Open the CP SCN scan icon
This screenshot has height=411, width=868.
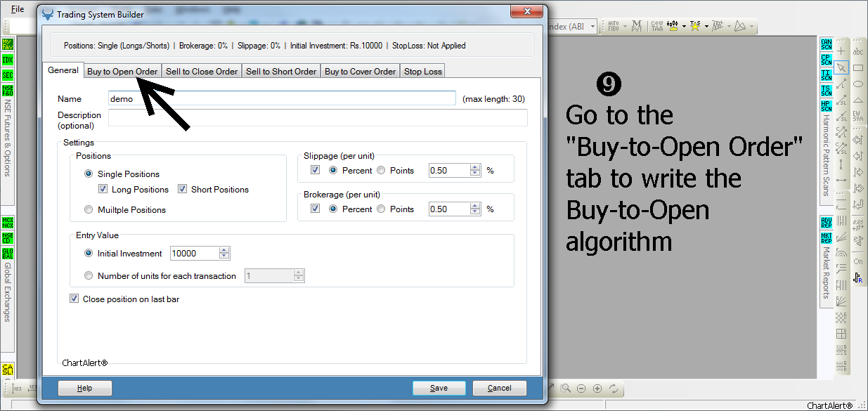(827, 60)
